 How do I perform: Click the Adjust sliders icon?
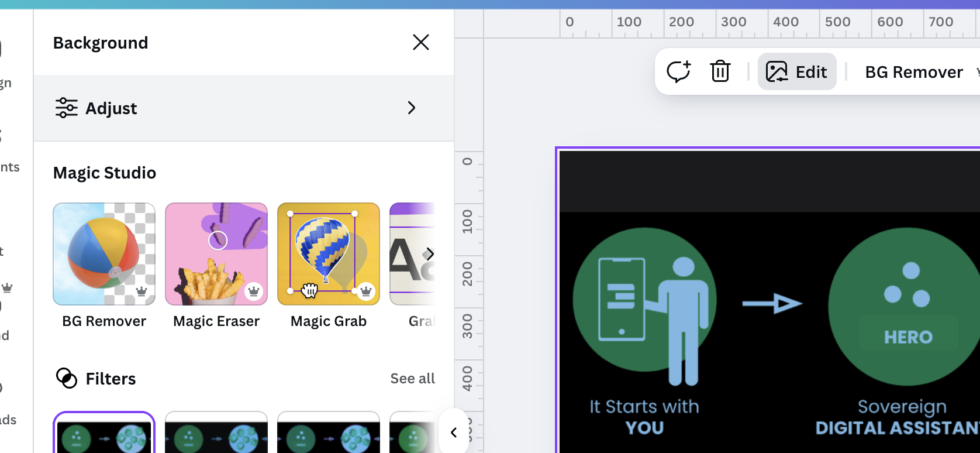tap(66, 108)
